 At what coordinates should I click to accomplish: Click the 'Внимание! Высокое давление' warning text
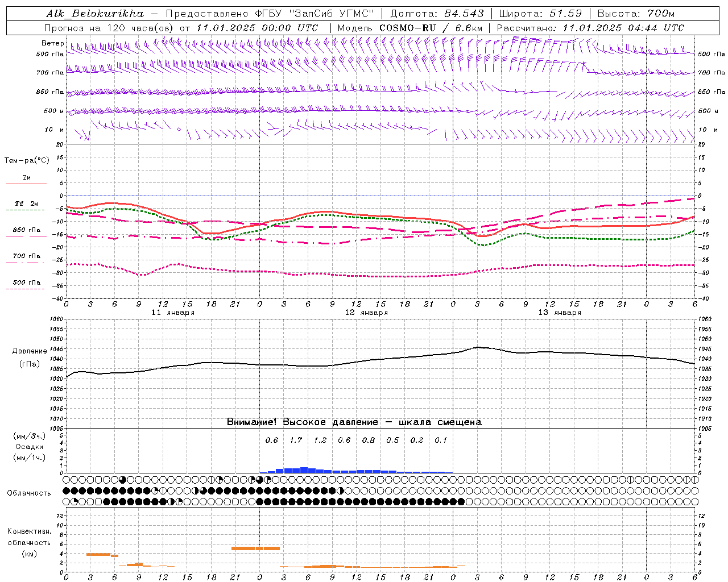[x=302, y=422]
